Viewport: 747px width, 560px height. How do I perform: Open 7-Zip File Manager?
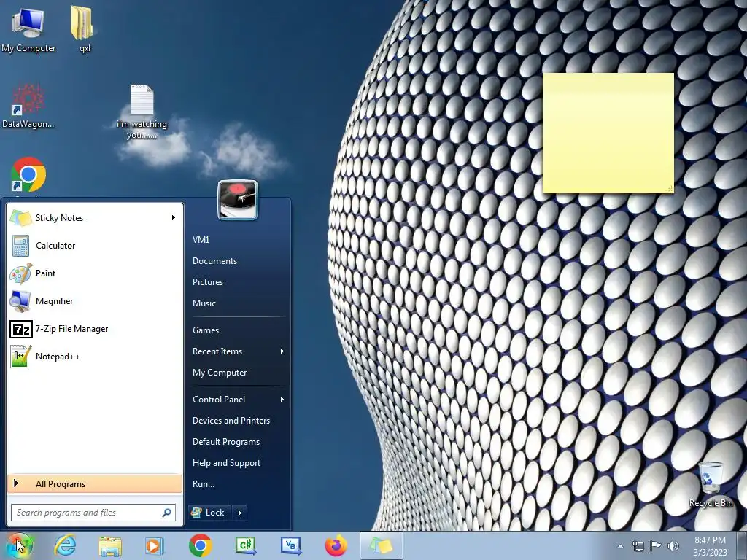pyautogui.click(x=95, y=329)
